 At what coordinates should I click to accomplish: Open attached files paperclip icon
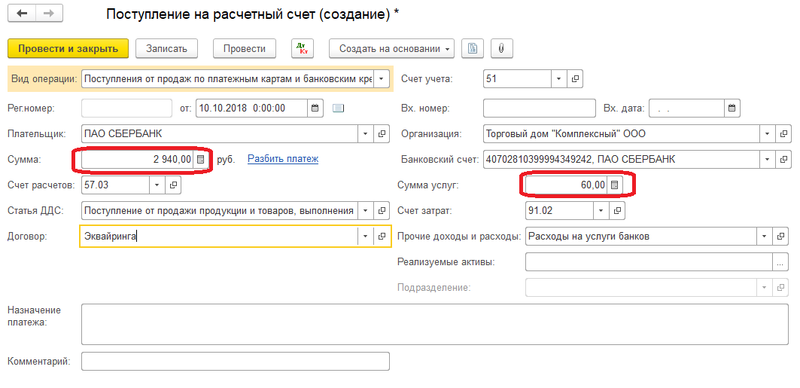pos(502,48)
